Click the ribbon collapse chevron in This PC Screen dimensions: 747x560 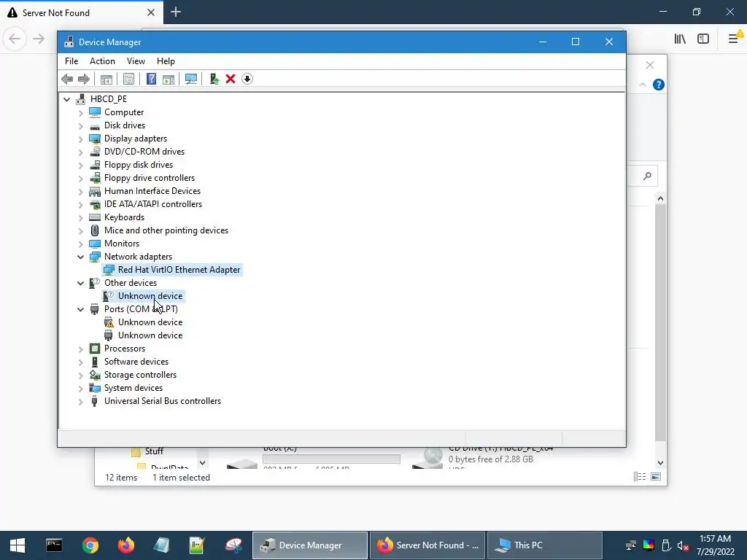tap(643, 85)
